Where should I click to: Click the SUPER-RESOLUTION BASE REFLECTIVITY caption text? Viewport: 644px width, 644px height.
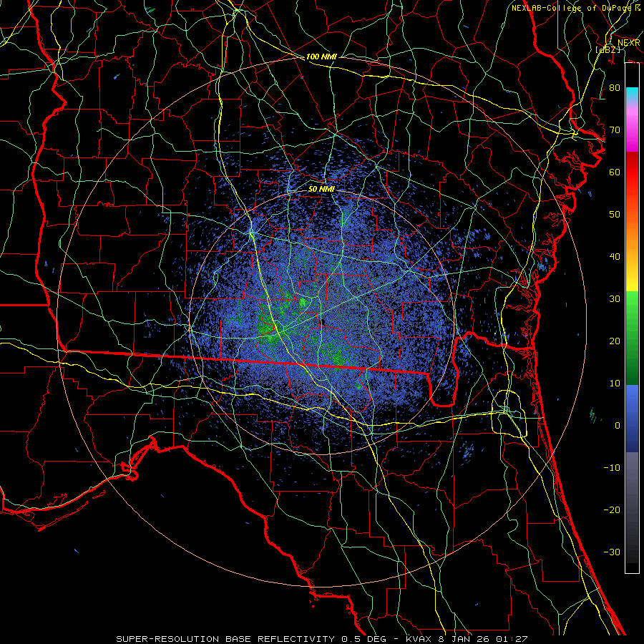pos(225,639)
